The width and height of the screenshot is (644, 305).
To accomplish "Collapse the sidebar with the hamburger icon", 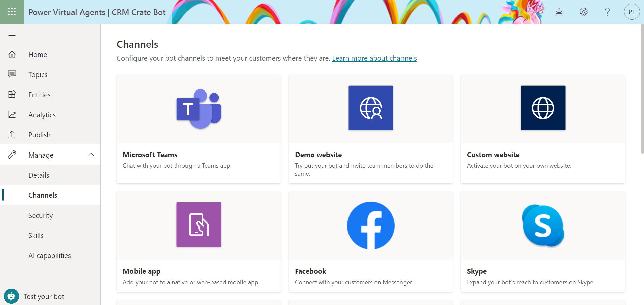I will [12, 34].
